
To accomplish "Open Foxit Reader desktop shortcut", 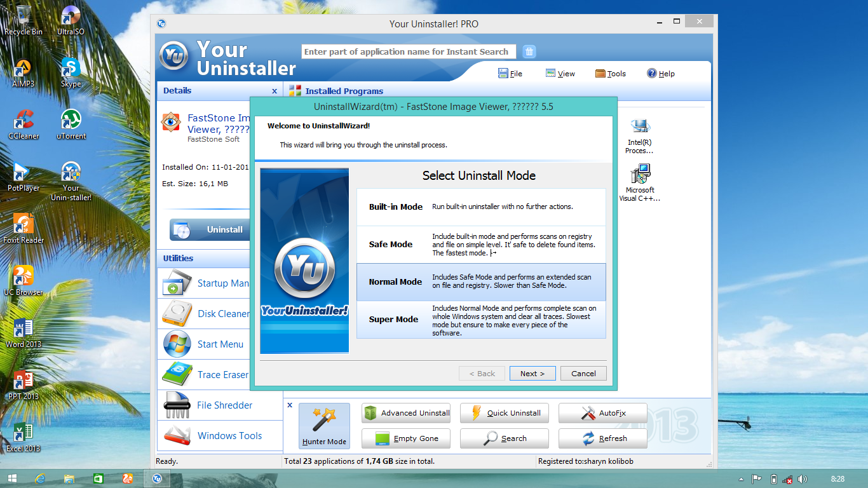I will tap(24, 229).
